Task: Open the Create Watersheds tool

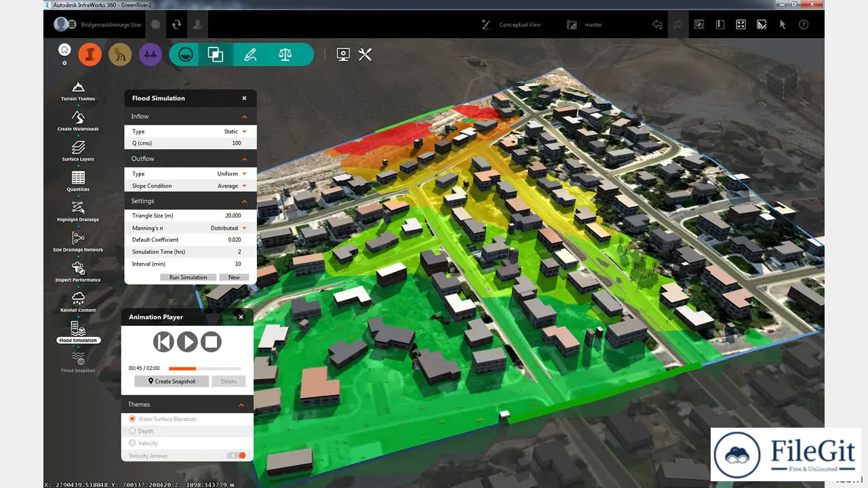Action: coord(78,122)
